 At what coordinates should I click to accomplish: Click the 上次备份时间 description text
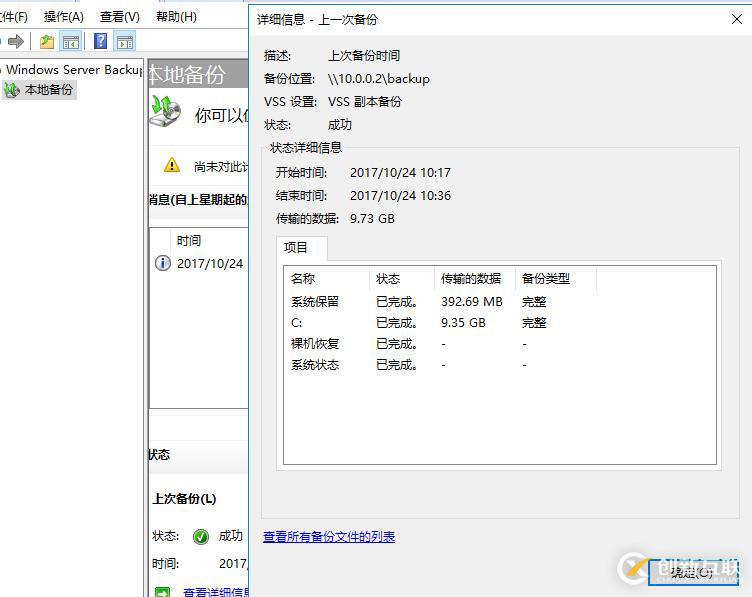[x=364, y=56]
